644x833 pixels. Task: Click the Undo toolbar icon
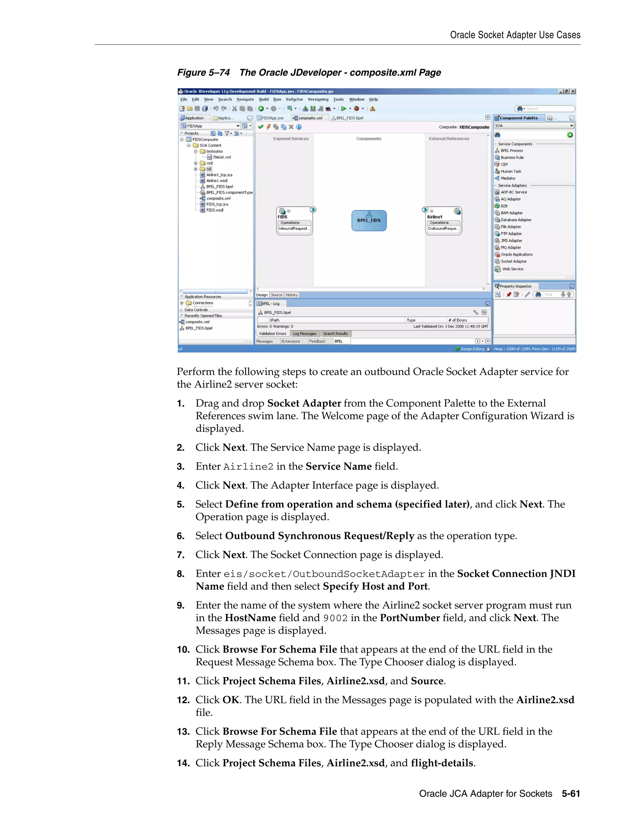tap(216, 109)
